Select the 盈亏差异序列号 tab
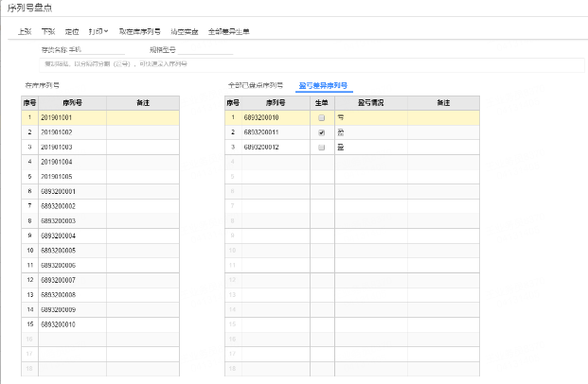 [323, 85]
